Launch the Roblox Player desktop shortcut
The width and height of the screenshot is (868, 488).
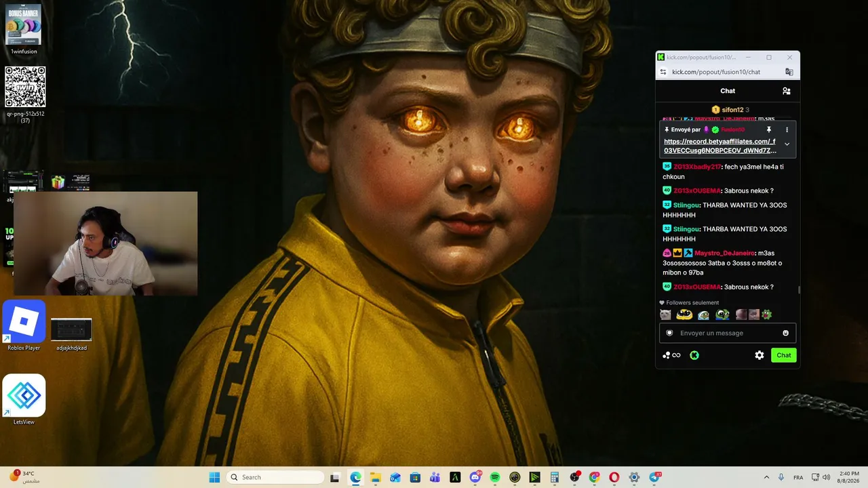point(24,326)
